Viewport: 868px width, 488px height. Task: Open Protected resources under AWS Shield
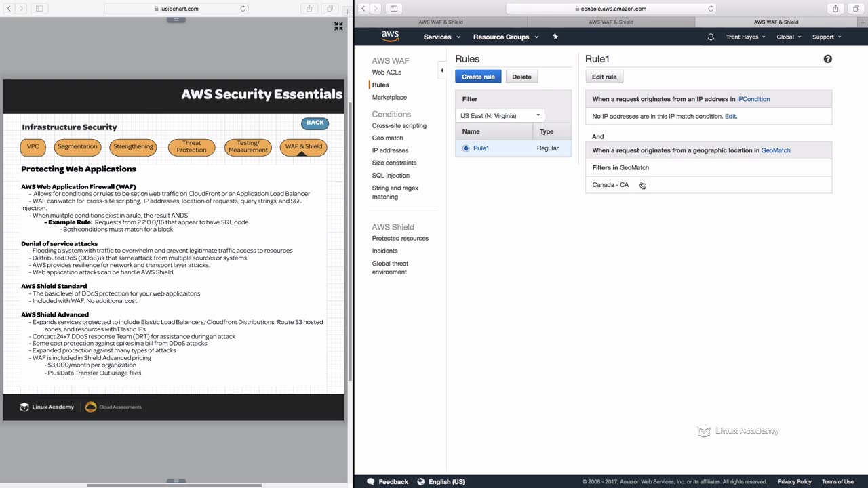tap(400, 238)
